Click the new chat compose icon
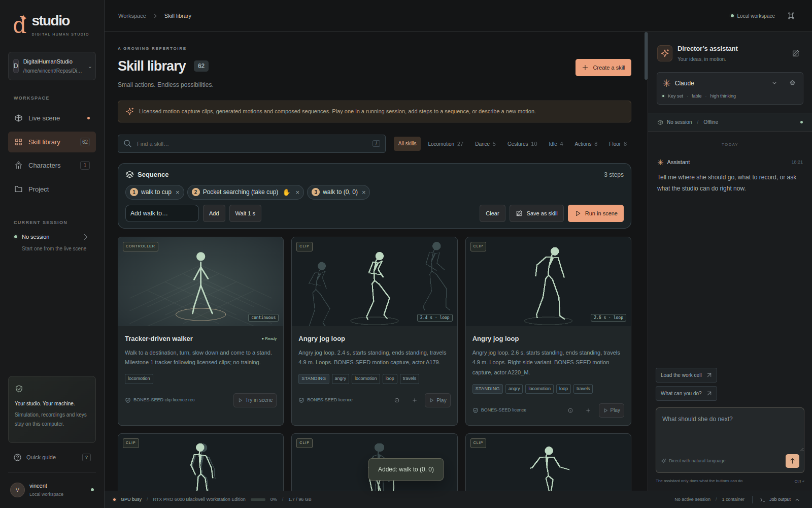Screen dimensions: 812x508 point(796,53)
